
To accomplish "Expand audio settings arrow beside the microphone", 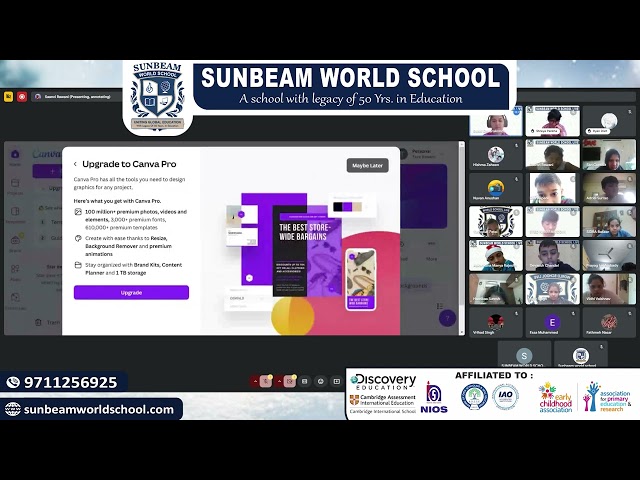I will tap(255, 381).
